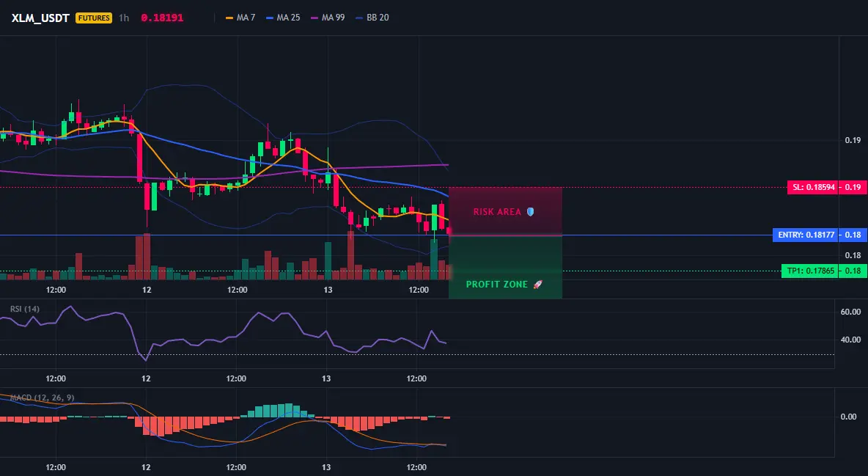Click the PROFIT ZONE label
The height and width of the screenshot is (476, 868).
click(x=496, y=285)
